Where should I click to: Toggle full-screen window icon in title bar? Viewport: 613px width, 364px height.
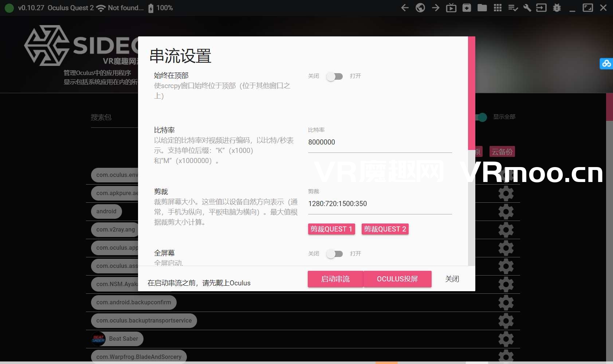[x=588, y=8]
